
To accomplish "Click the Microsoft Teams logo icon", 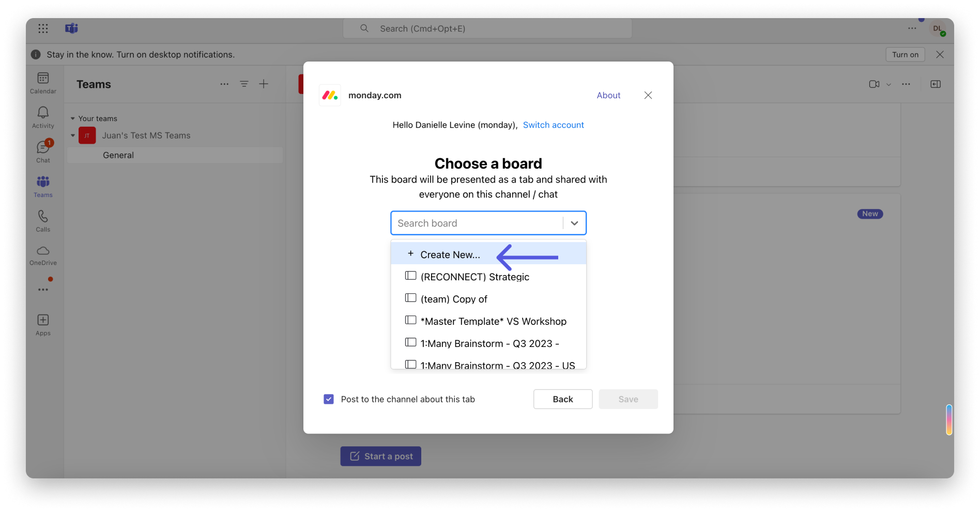I will click(71, 28).
